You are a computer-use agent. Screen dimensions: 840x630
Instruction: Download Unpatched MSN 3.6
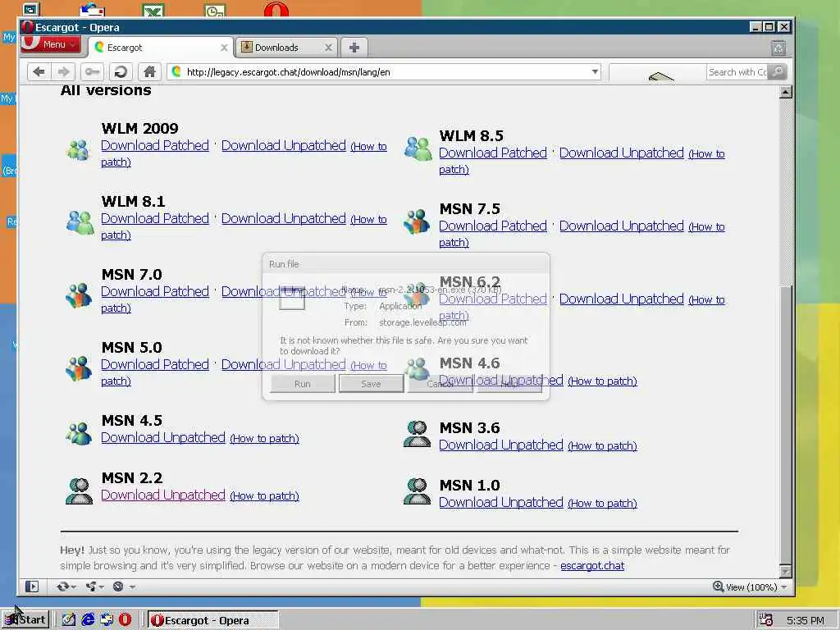[x=501, y=445]
